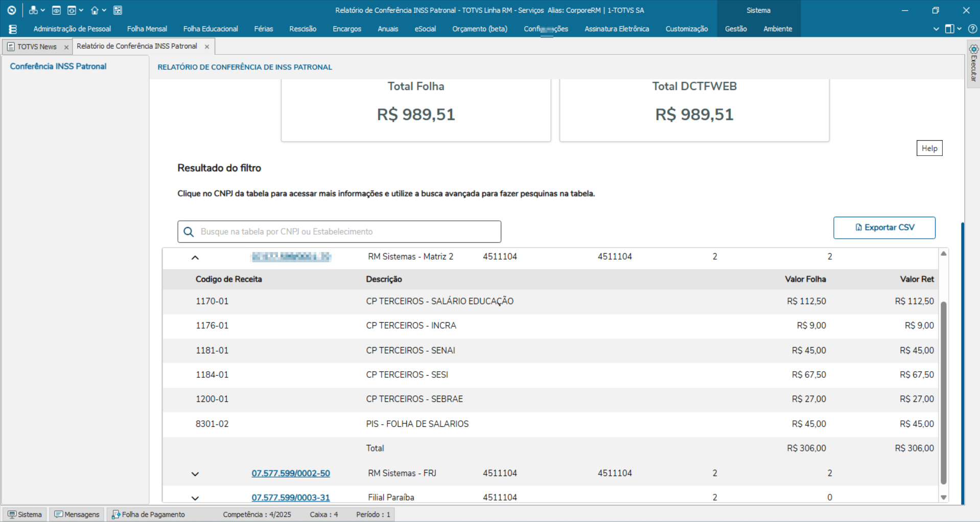This screenshot has height=522, width=980.
Task: Switch to the TOTVS News tab
Action: pyautogui.click(x=37, y=47)
